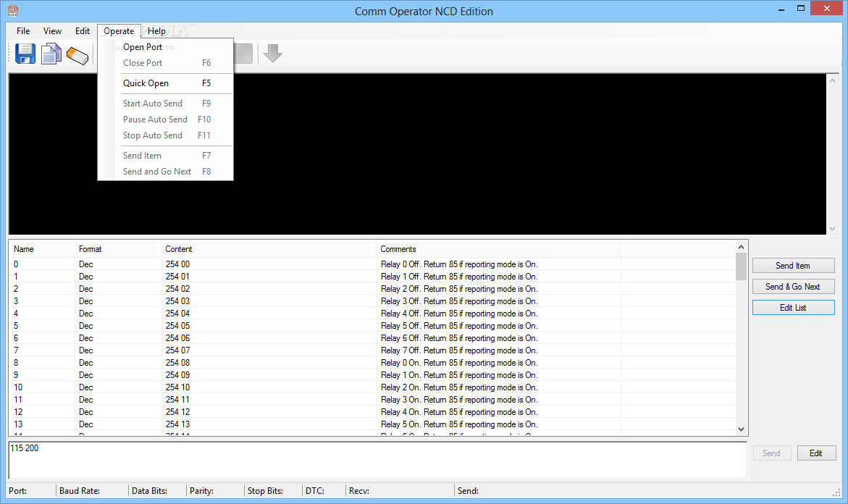Click into the command input field with 115 200
The width and height of the screenshot is (848, 504).
click(377, 461)
